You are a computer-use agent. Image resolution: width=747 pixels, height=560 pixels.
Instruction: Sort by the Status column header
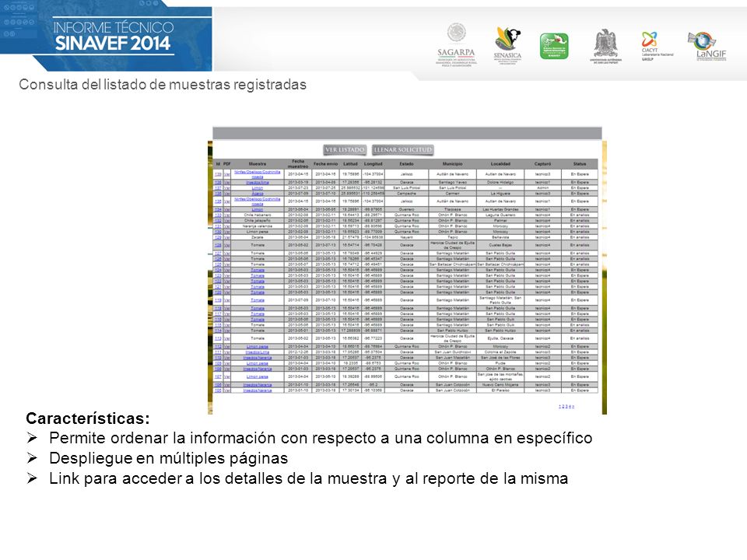pos(579,164)
